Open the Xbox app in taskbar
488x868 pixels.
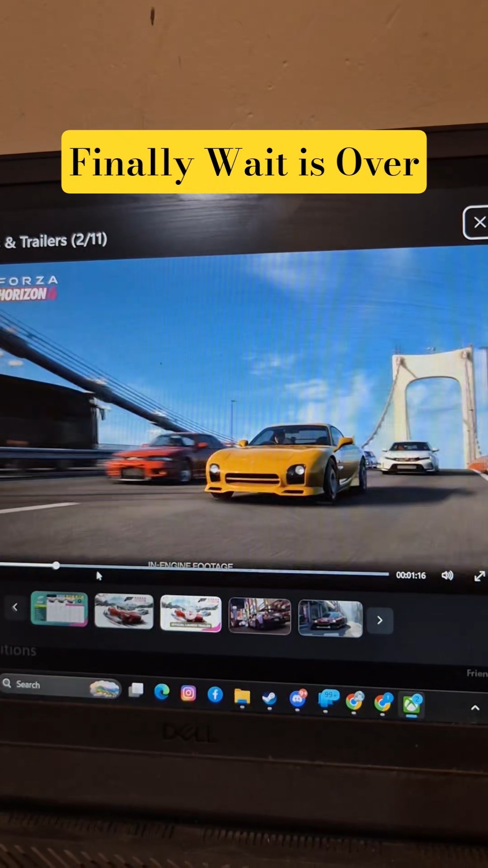point(412,705)
